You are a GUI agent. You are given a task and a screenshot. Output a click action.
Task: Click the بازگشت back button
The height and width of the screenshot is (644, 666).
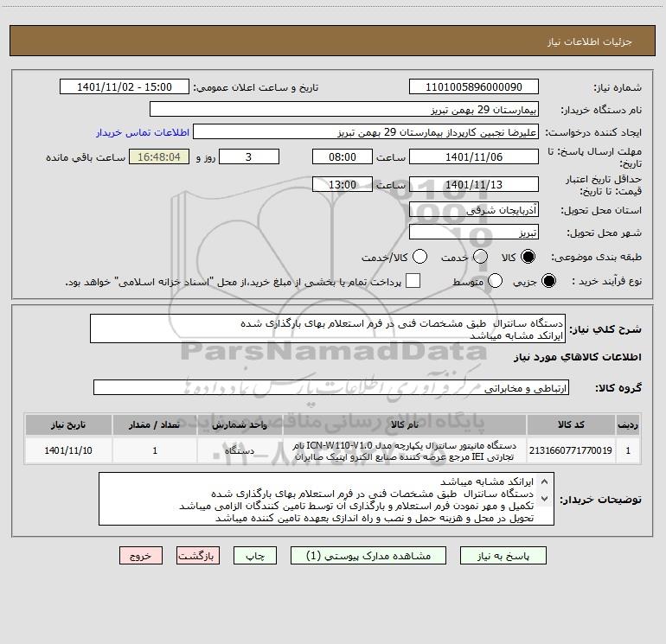click(x=198, y=556)
